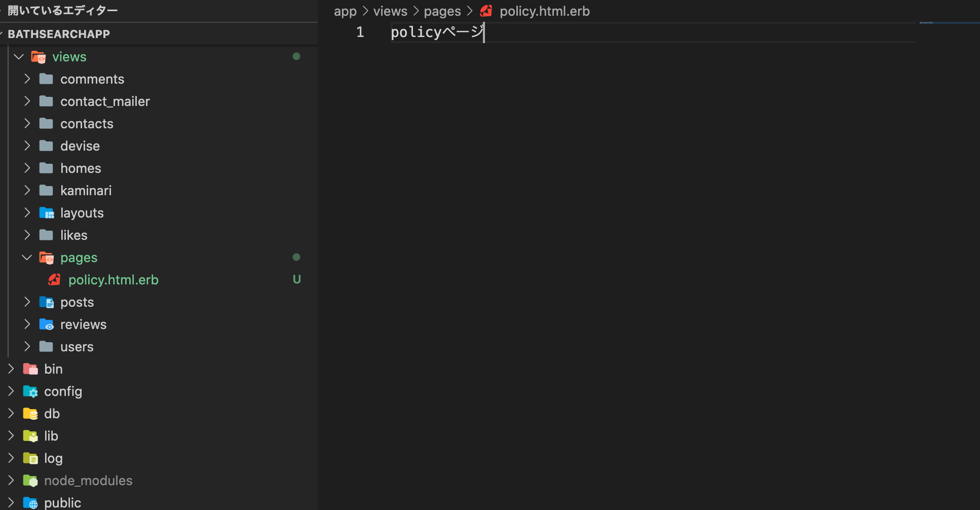Click the reviews folder icon
The width and height of the screenshot is (980, 510).
(47, 324)
